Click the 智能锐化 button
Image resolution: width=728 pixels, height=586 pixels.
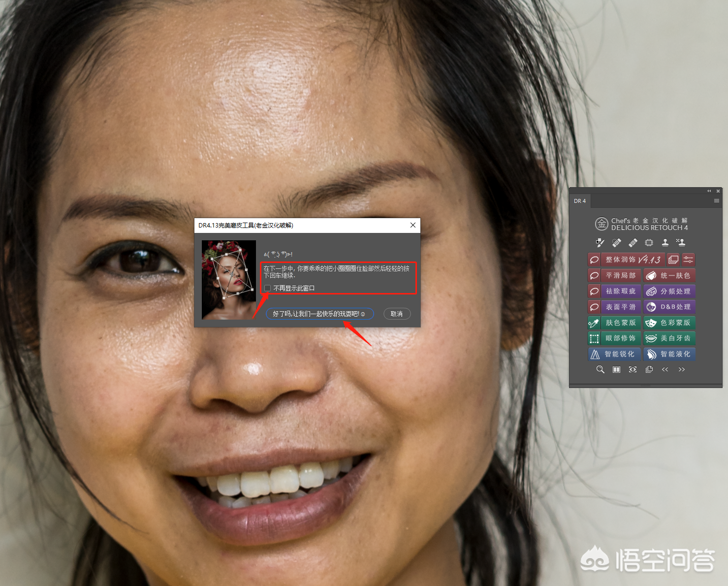click(x=614, y=354)
